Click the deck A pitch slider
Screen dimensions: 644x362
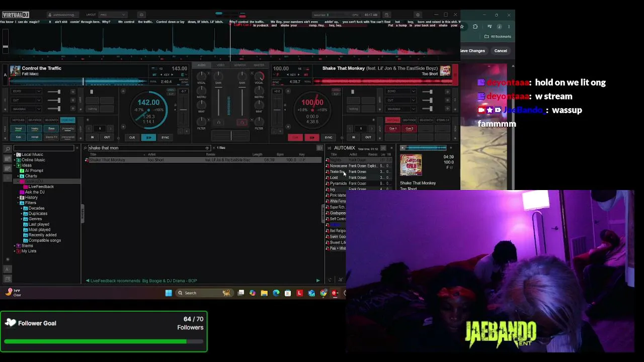click(184, 109)
